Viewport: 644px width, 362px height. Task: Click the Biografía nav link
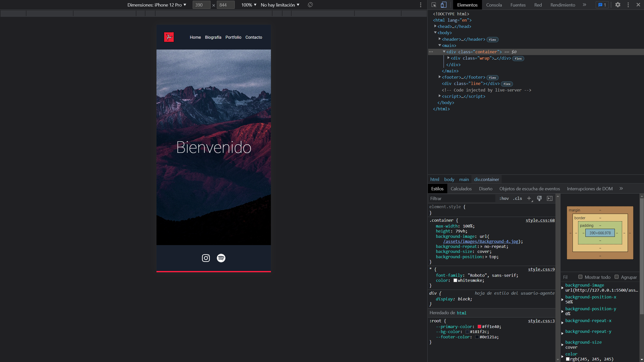[x=213, y=37]
